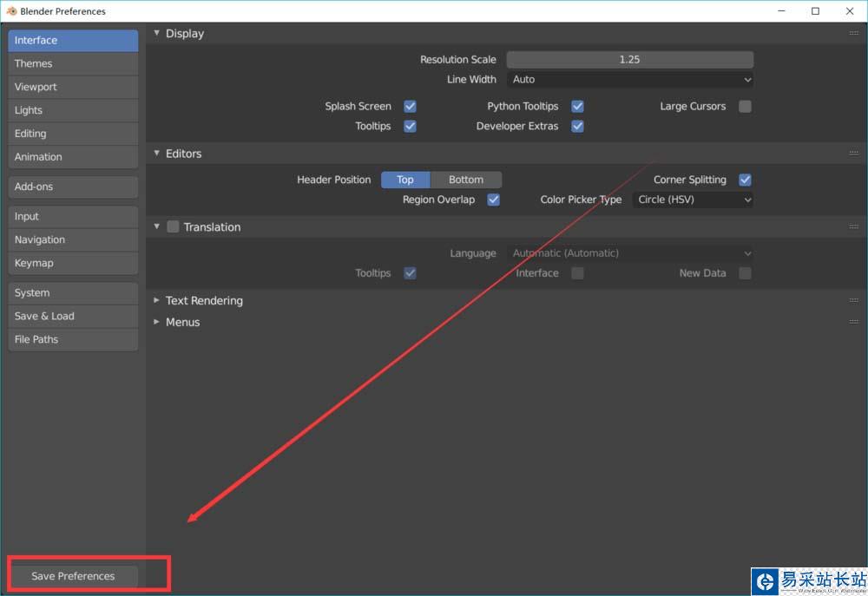Open the Viewport preferences tab
Image resolution: width=868 pixels, height=596 pixels.
73,87
